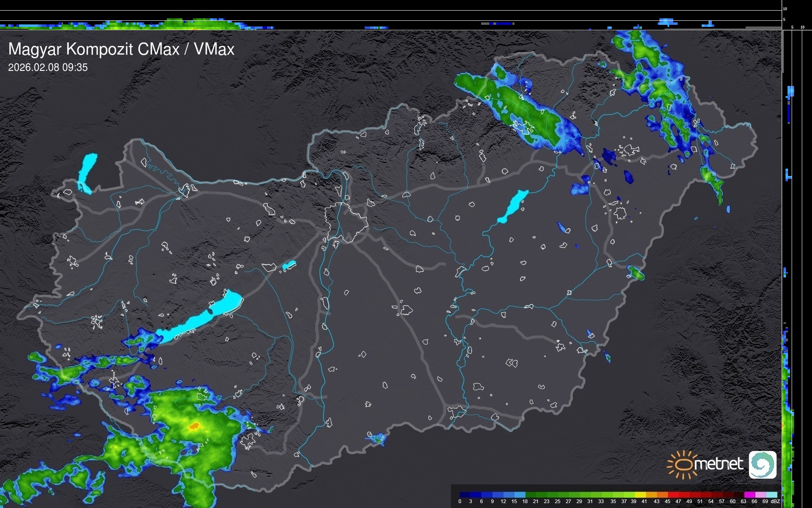The image size is (812, 508).
Task: Select the orange 41 dBZ legend swatch
Action: [651, 495]
